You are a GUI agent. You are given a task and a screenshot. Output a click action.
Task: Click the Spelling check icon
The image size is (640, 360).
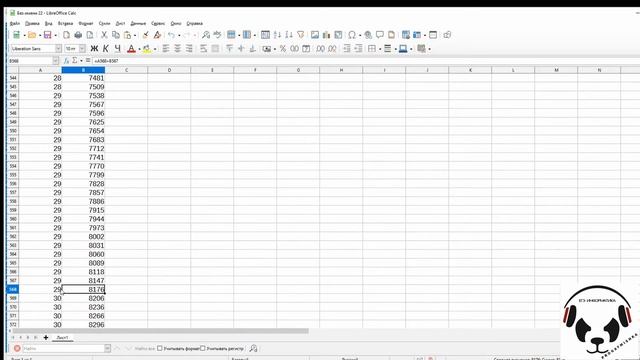218,35
